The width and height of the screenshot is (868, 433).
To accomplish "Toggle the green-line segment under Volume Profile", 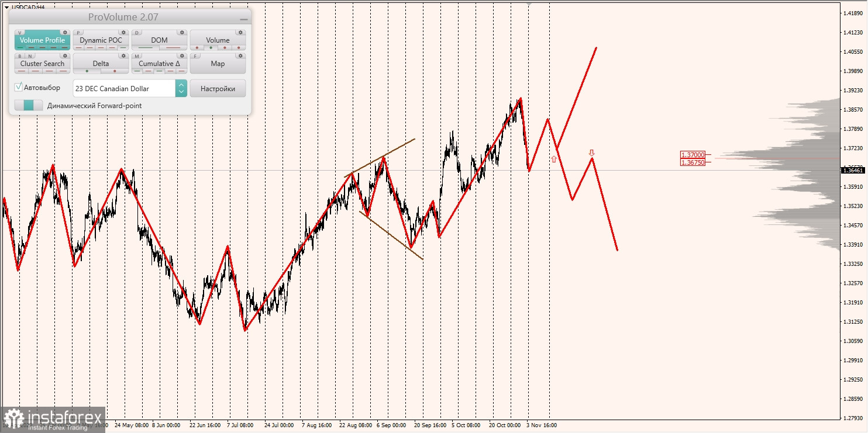I will (x=21, y=48).
